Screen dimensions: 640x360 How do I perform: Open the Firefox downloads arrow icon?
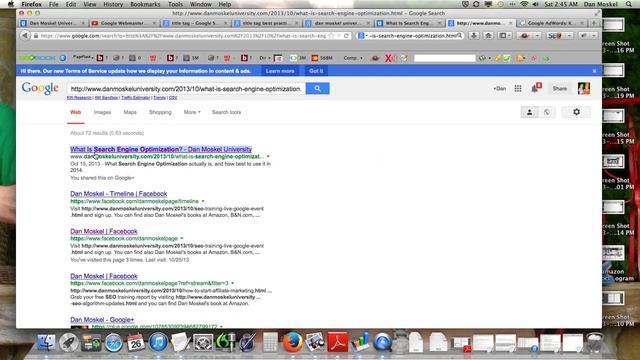tap(474, 36)
